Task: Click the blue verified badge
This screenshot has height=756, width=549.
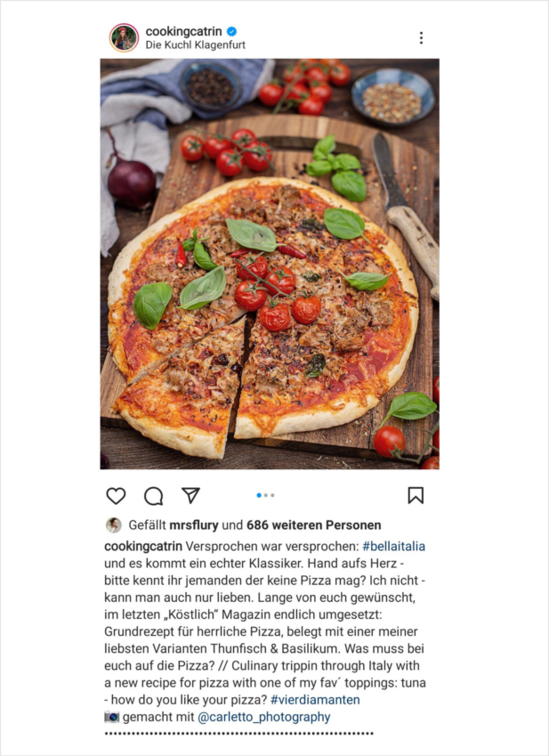Action: [231, 32]
